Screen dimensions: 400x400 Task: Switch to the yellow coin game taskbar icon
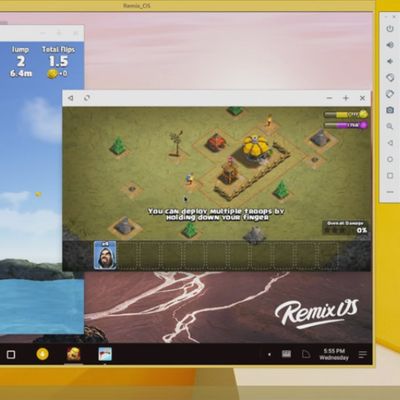point(42,354)
